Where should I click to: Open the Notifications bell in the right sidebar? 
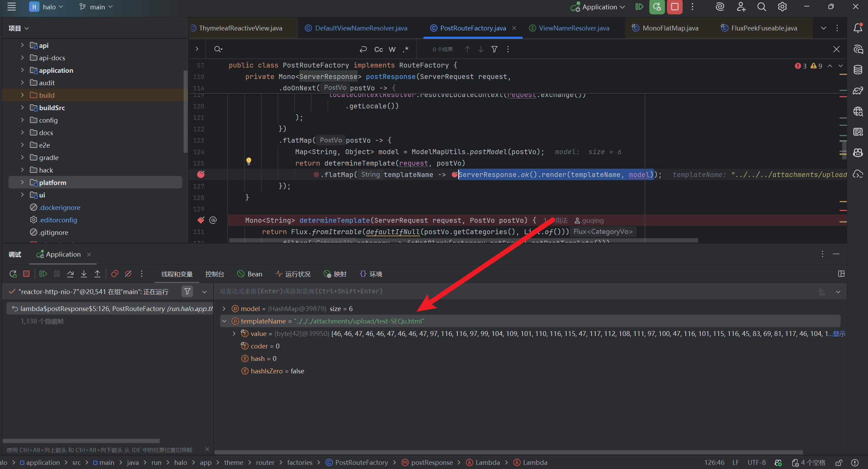coord(858,28)
